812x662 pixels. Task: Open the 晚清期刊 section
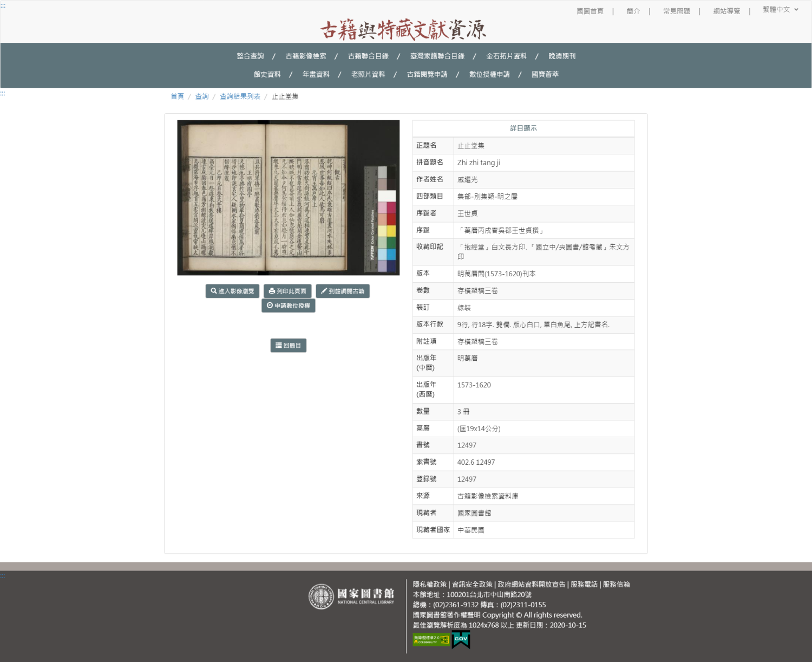[562, 56]
